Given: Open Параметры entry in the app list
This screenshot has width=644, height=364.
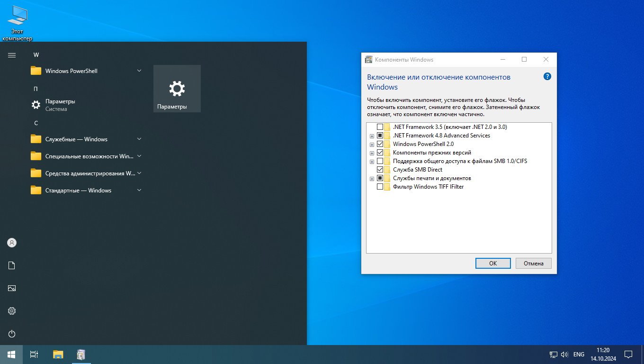Looking at the screenshot, I should pyautogui.click(x=60, y=105).
